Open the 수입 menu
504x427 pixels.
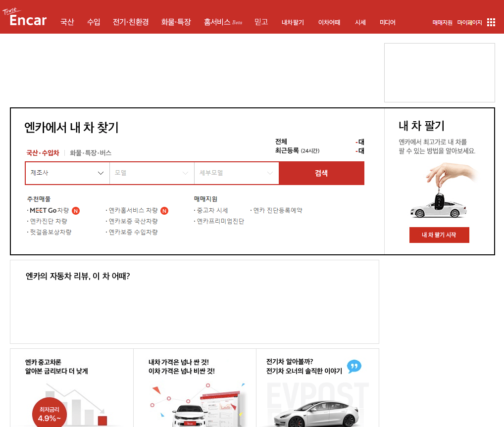(x=94, y=22)
